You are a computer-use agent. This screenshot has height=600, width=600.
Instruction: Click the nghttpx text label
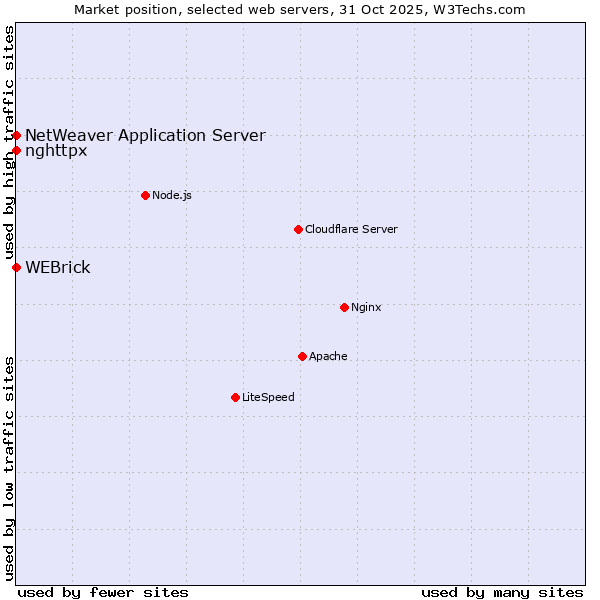tap(56, 151)
